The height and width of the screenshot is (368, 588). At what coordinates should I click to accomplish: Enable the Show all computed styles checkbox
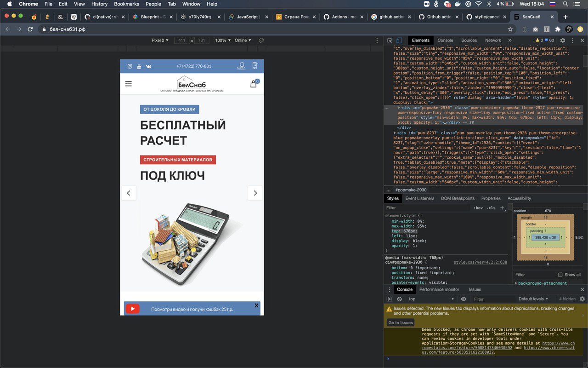pyautogui.click(x=560, y=275)
